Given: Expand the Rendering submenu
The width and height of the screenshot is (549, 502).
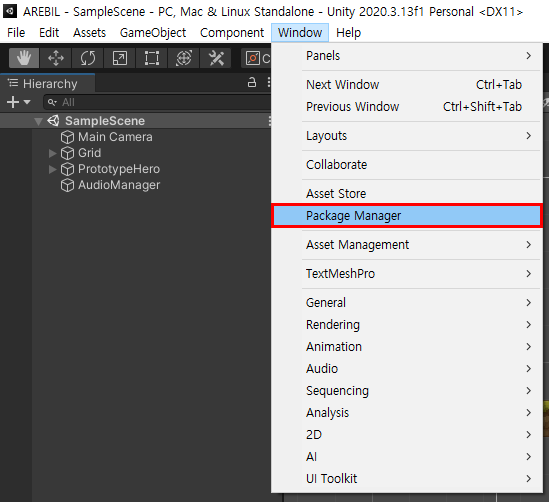Looking at the screenshot, I should pos(407,325).
